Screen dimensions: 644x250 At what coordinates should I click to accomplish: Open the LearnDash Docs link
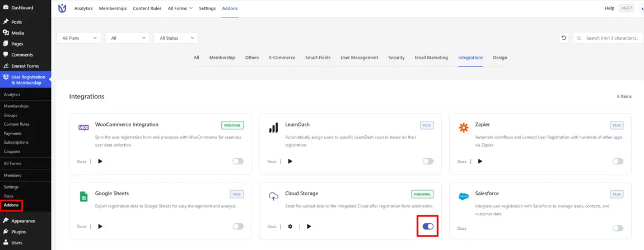[x=272, y=161]
